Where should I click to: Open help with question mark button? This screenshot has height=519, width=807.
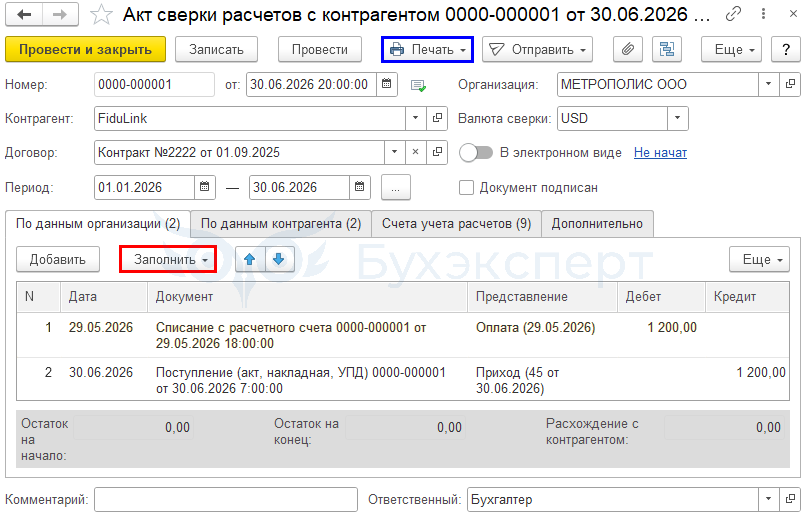tap(785, 49)
